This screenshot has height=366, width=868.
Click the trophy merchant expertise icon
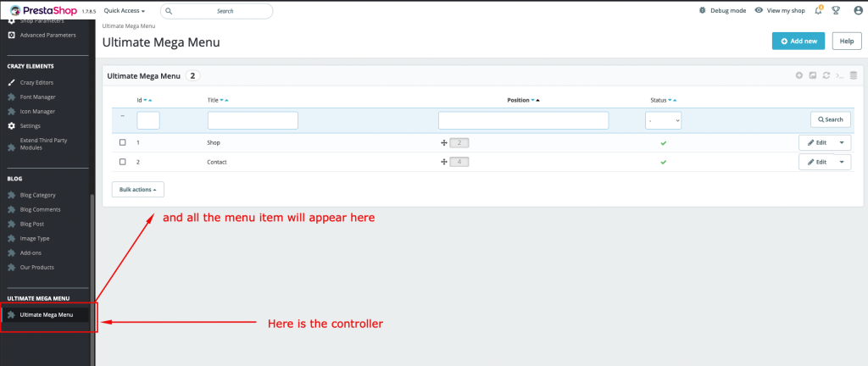point(835,11)
